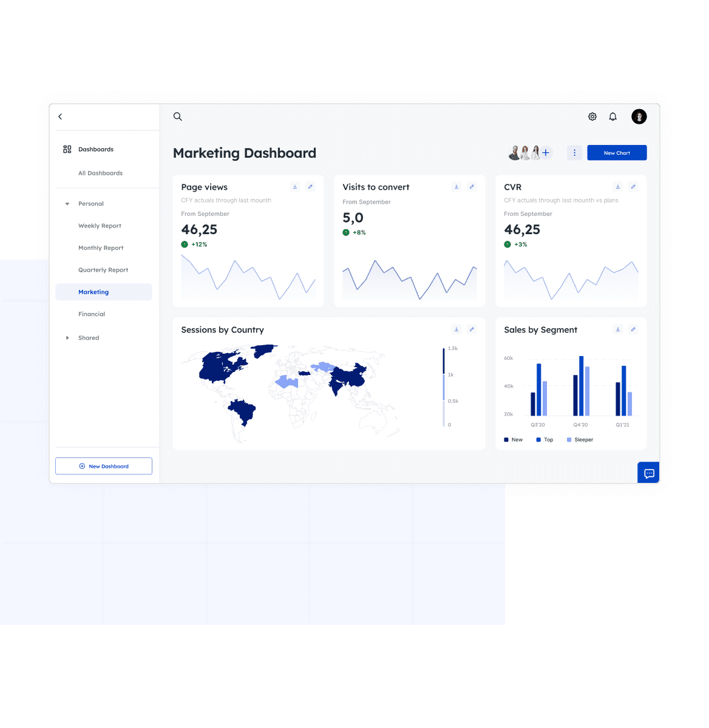This screenshot has height=728, width=709.
Task: Open the Quarterly Report dashboard
Action: [x=103, y=269]
